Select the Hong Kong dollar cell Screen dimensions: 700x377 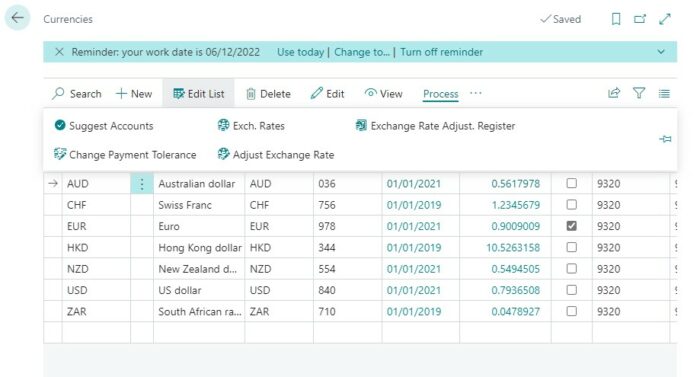pos(199,247)
